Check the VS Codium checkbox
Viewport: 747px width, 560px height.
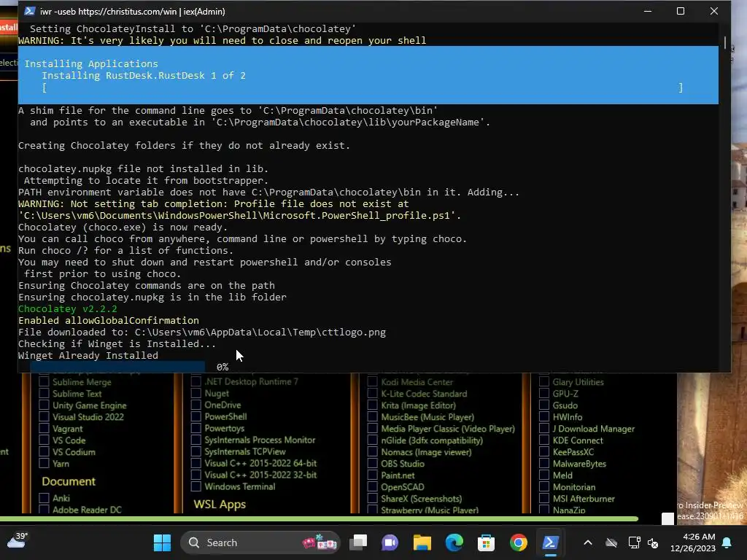point(44,451)
